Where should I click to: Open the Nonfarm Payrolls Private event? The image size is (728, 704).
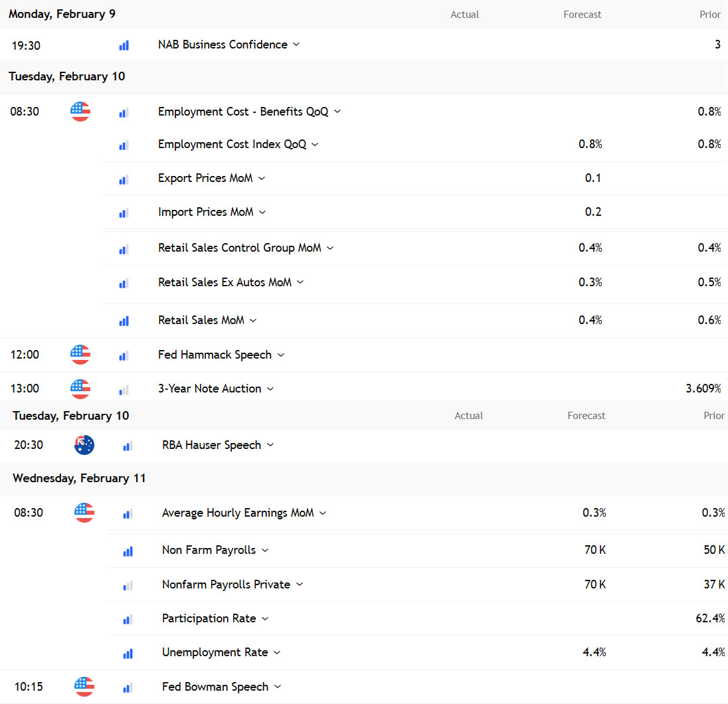[x=226, y=584]
